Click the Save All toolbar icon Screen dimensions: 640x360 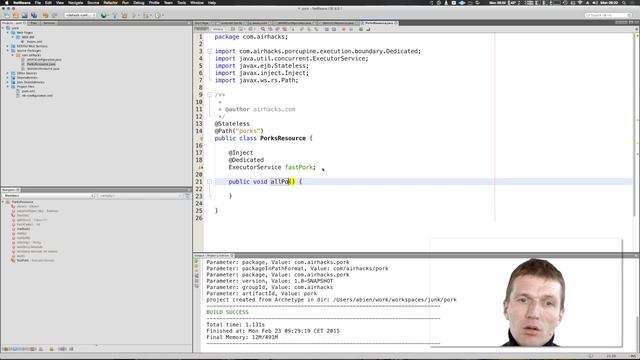click(x=34, y=15)
